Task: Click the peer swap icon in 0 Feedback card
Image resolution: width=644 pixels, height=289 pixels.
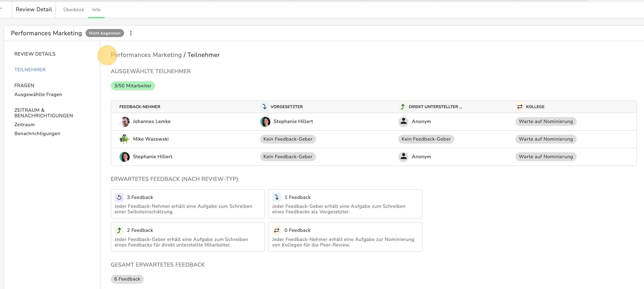Action: 277,230
